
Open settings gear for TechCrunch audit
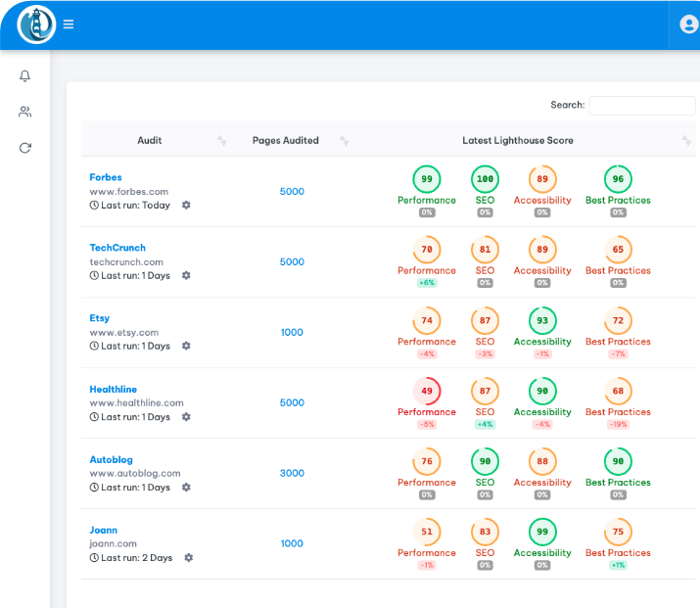pyautogui.click(x=186, y=276)
